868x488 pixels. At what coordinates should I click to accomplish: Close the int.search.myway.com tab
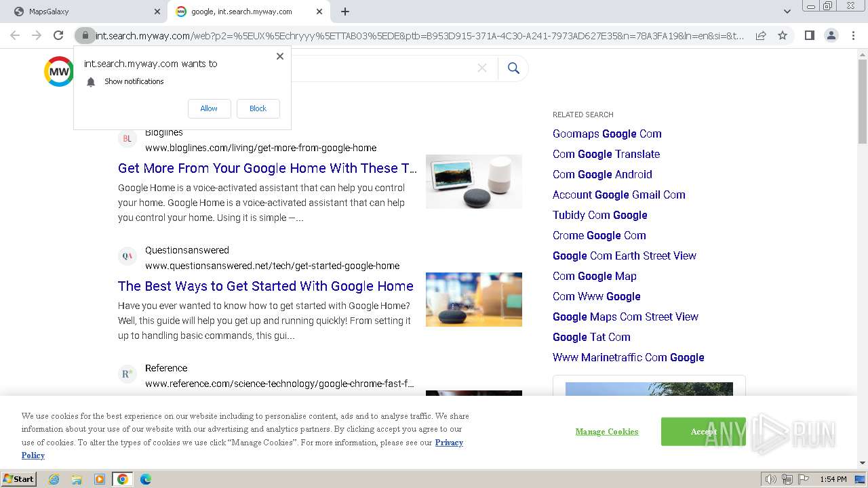[319, 12]
